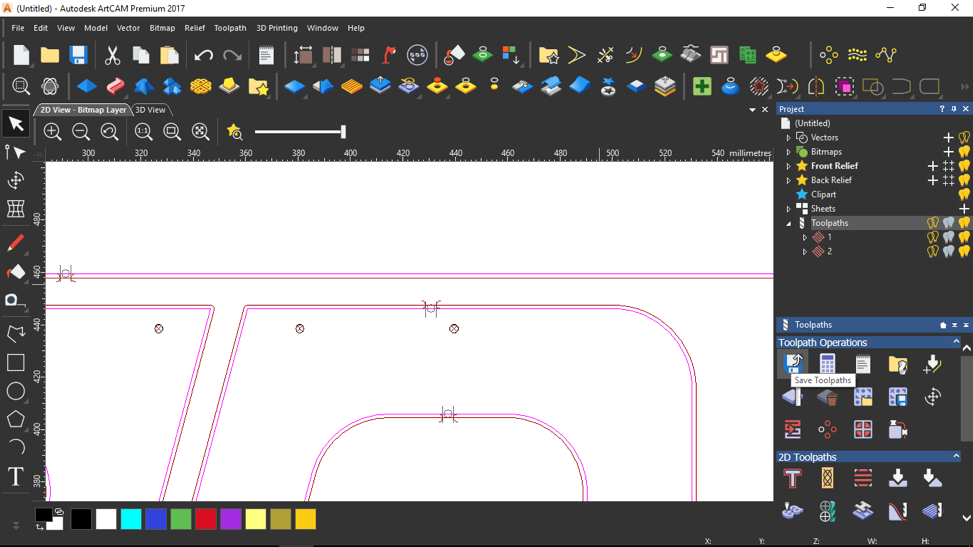Open the Toolpath Summary calculator icon

827,364
